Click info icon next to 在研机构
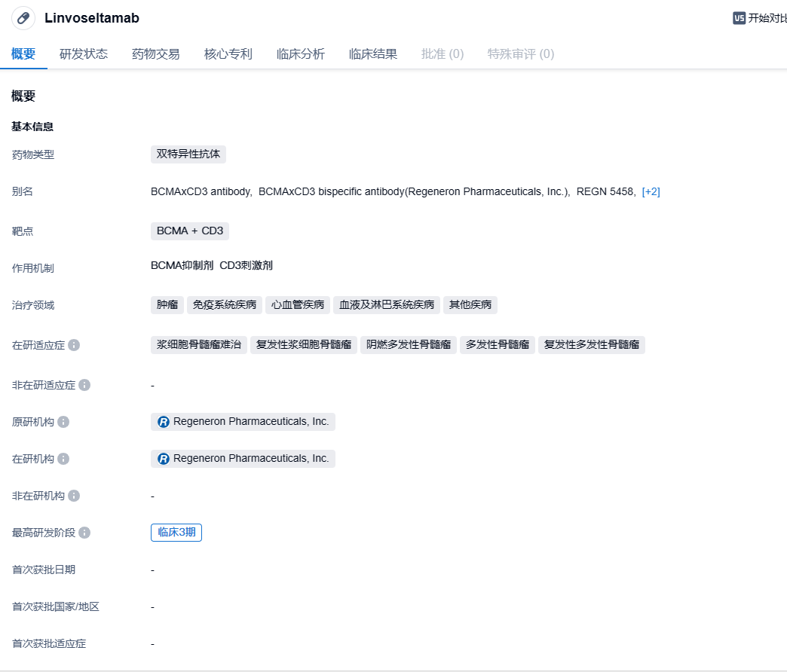The width and height of the screenshot is (787, 672). [63, 459]
